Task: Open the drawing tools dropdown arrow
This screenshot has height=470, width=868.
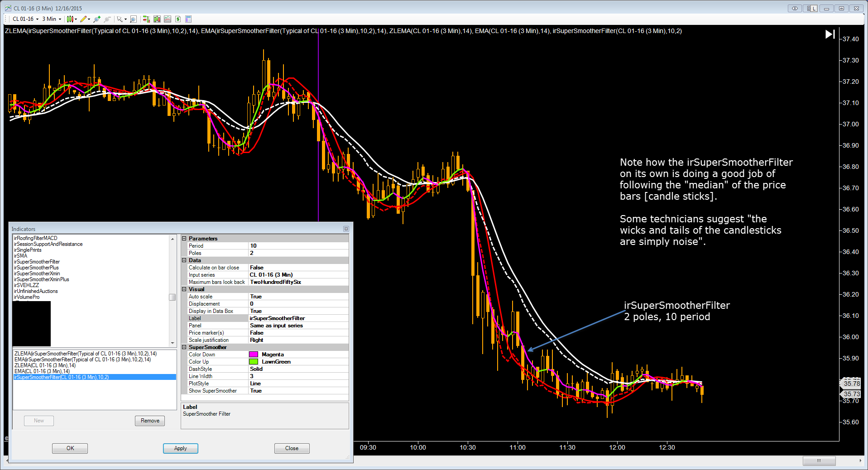Action: [x=89, y=19]
